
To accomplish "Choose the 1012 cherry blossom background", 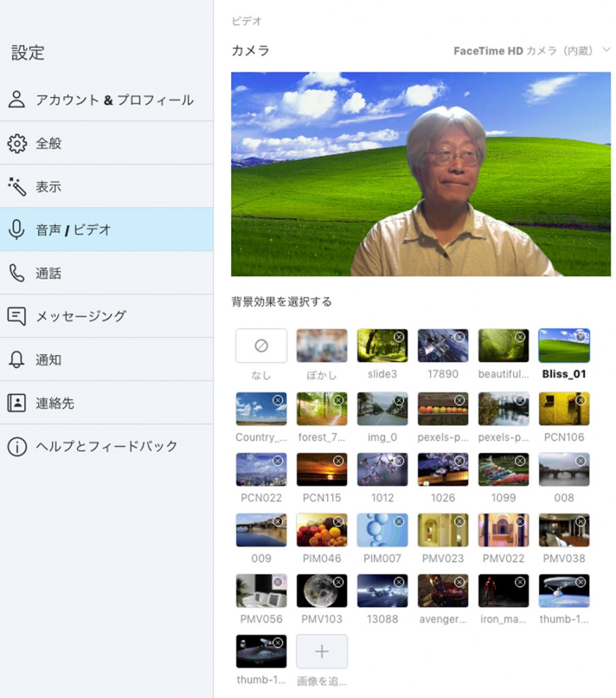I will (x=382, y=469).
